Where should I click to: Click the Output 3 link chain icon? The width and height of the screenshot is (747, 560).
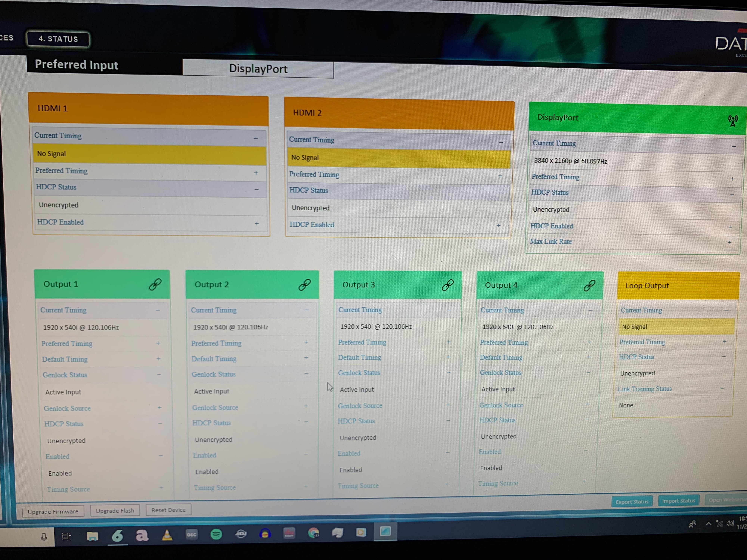click(447, 285)
